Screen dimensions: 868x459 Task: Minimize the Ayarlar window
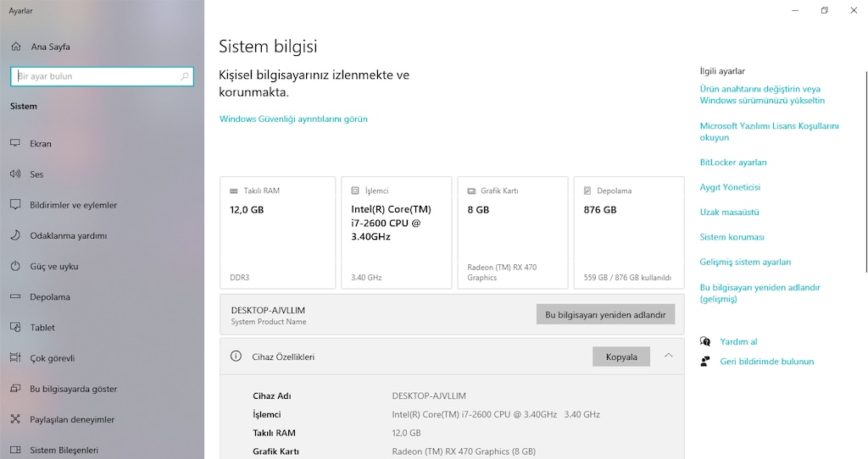point(795,10)
